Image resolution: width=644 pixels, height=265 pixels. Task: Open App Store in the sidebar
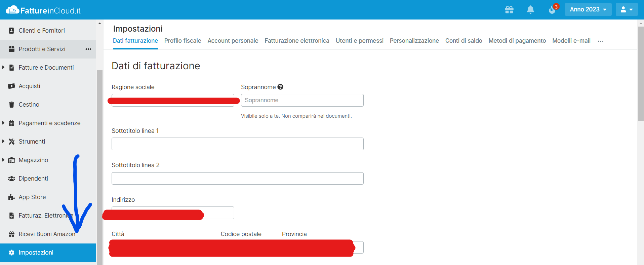(32, 197)
